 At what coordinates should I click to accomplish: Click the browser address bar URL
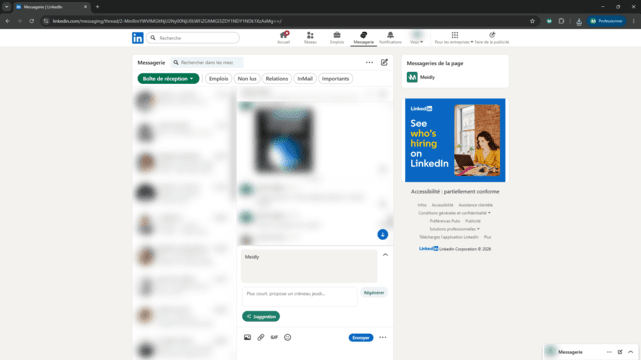point(167,21)
